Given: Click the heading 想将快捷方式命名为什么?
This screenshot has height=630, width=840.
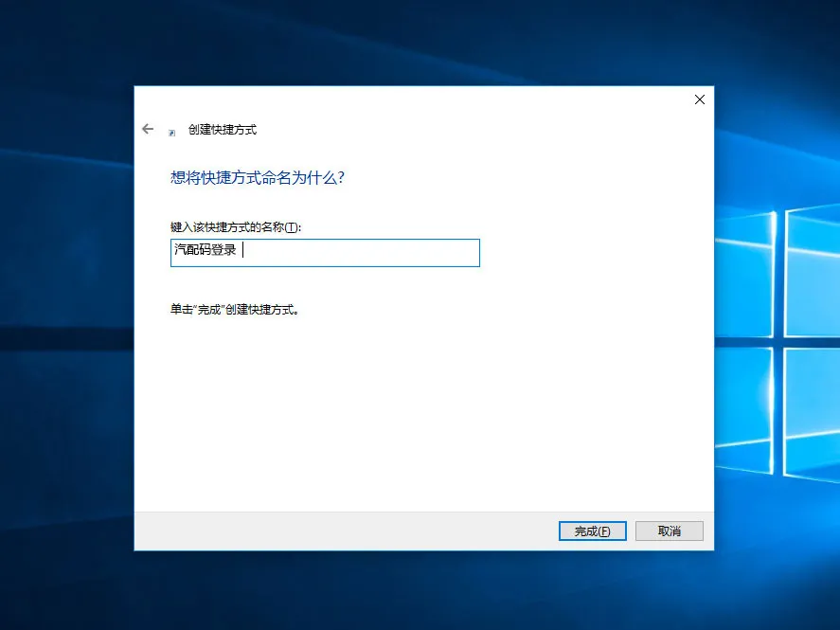Looking at the screenshot, I should [x=257, y=177].
